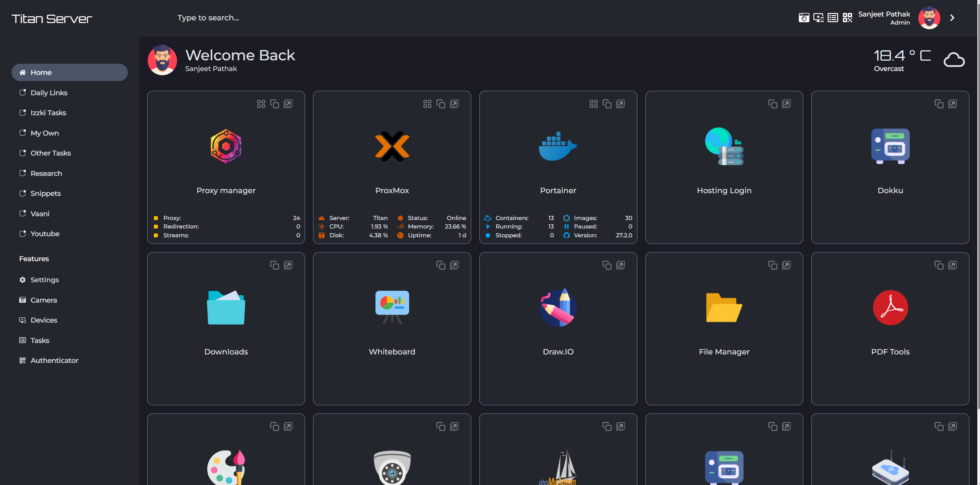Select Research from the sidebar

46,173
